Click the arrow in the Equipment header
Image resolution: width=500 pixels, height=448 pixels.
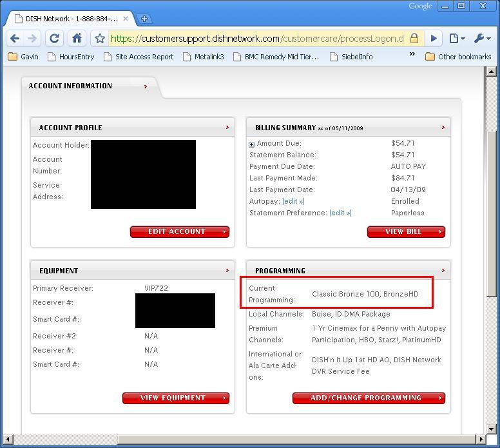coord(227,270)
